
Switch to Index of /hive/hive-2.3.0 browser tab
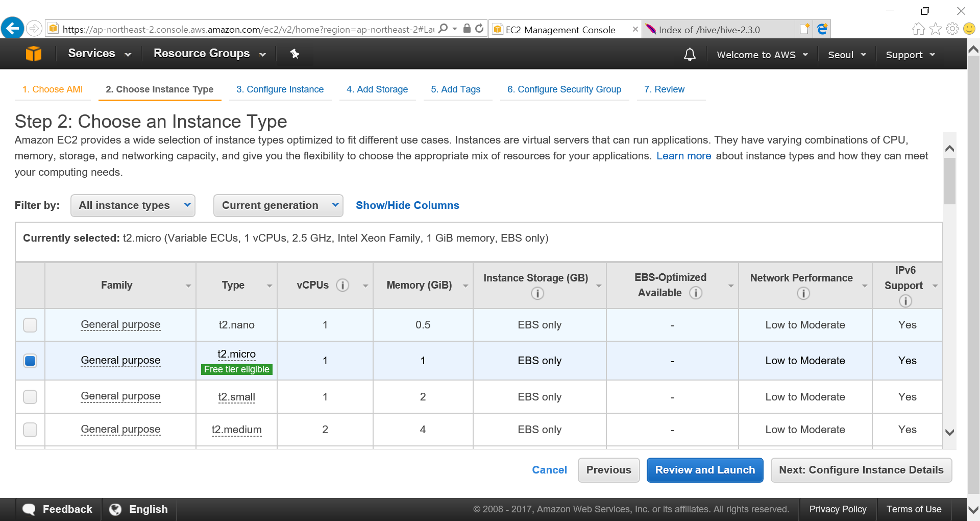tap(718, 29)
